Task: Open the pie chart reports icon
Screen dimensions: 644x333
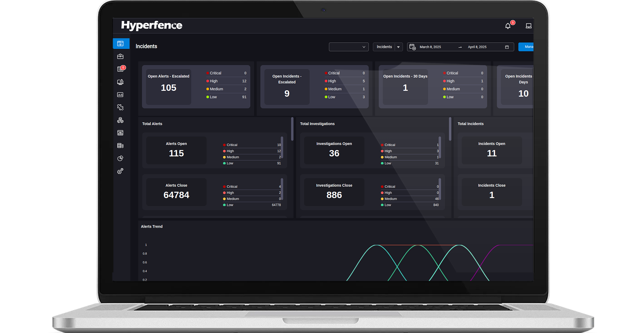Action: (x=121, y=158)
